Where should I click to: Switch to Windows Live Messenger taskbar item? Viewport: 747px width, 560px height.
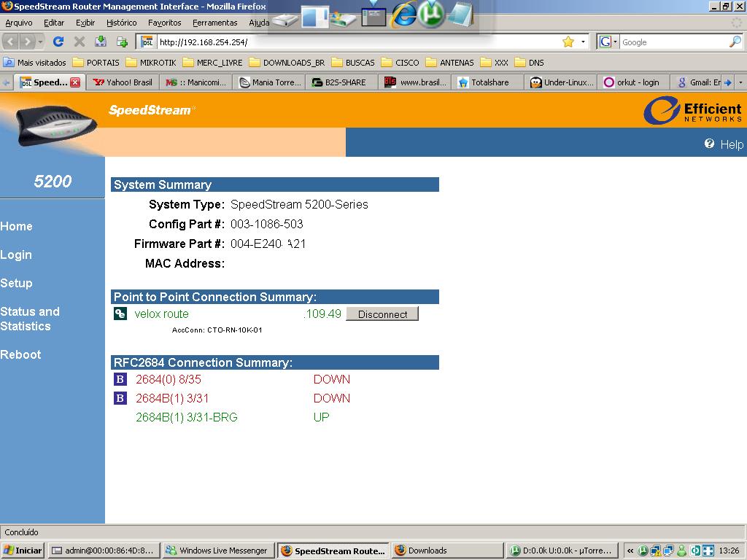pos(218,551)
